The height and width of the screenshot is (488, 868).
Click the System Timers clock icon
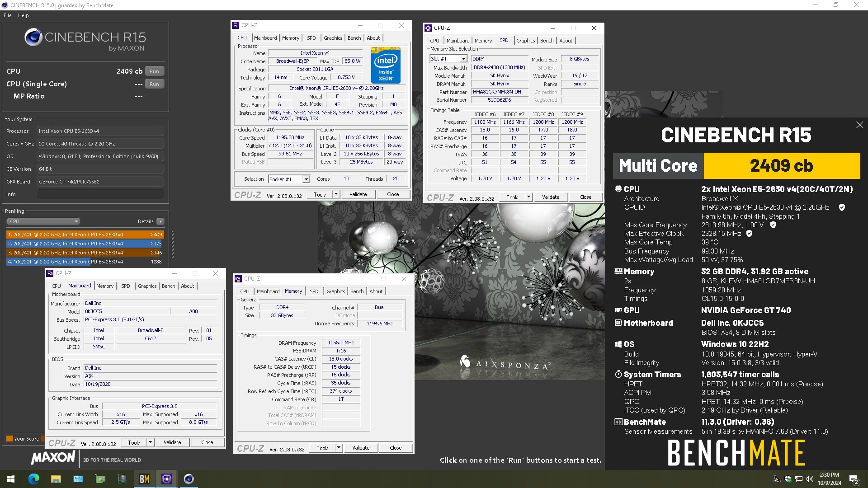[x=618, y=374]
